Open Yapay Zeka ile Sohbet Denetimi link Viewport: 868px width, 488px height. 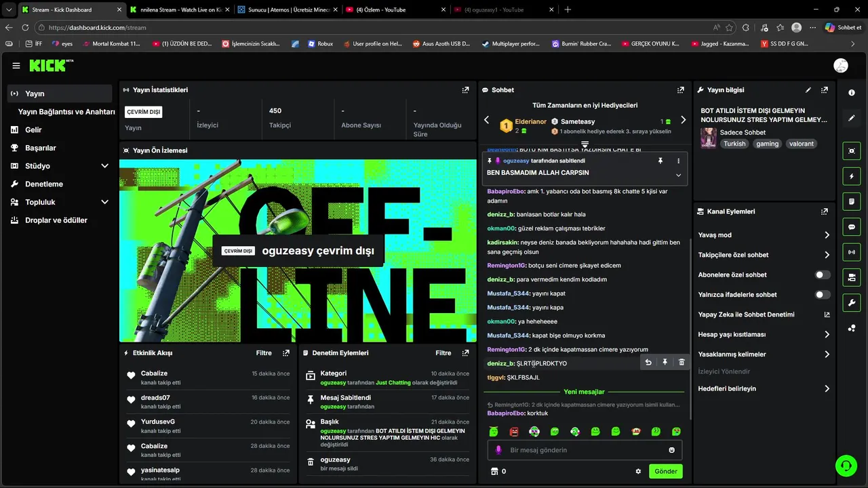coord(764,314)
